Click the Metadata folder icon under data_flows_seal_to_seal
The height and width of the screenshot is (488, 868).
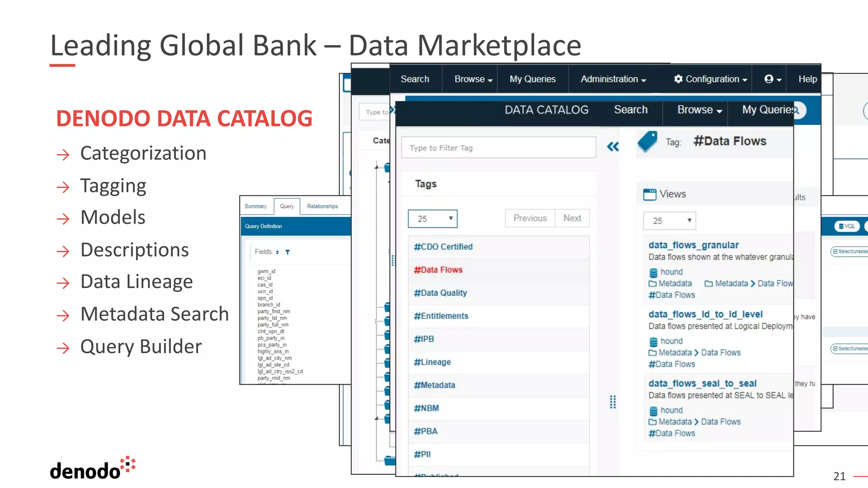coord(652,422)
